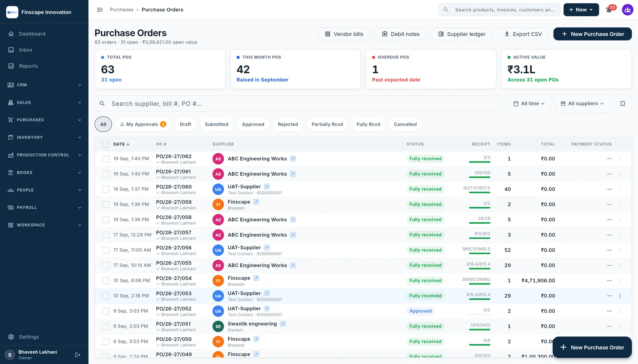This screenshot has width=638, height=364.
Task: Filter by Cancelled status
Action: [x=405, y=124]
